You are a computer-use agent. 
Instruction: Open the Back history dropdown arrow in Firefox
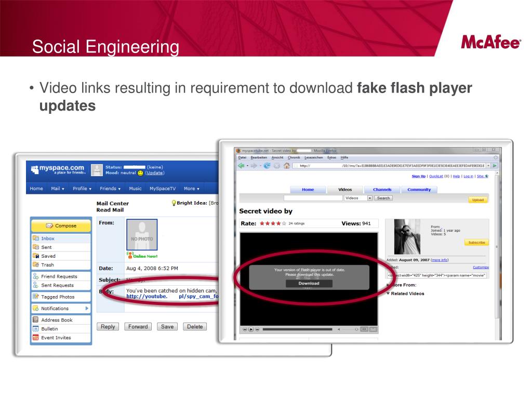247,166
